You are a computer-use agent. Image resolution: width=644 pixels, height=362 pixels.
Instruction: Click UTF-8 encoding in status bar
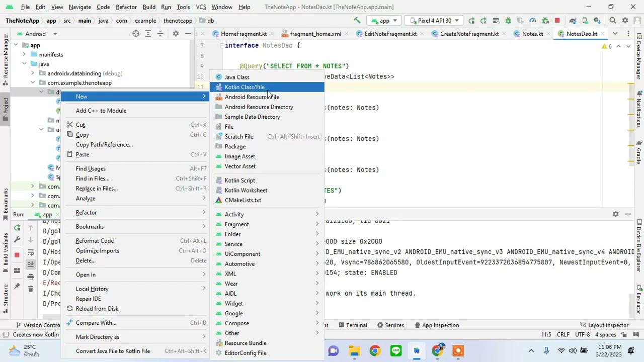[x=582, y=335]
